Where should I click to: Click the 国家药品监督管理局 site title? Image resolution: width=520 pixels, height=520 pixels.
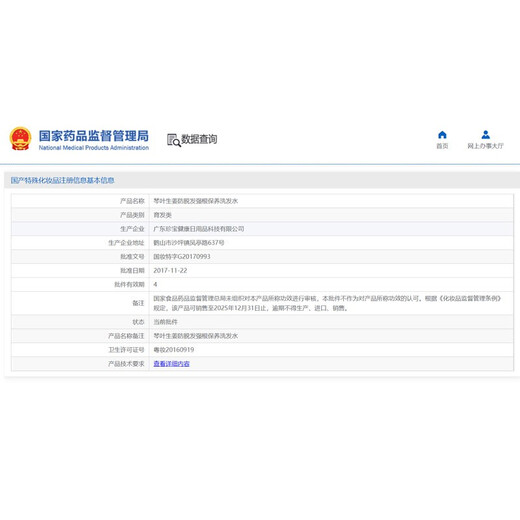click(94, 136)
